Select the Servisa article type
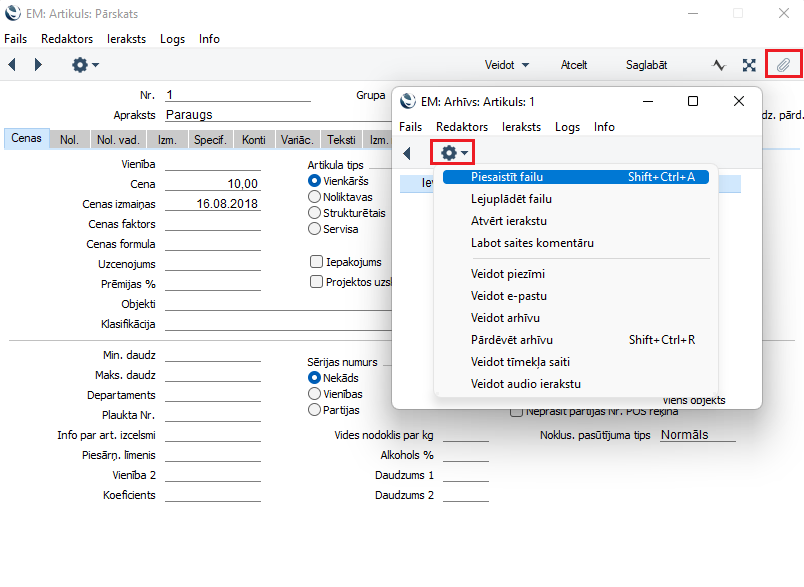 pyautogui.click(x=315, y=229)
